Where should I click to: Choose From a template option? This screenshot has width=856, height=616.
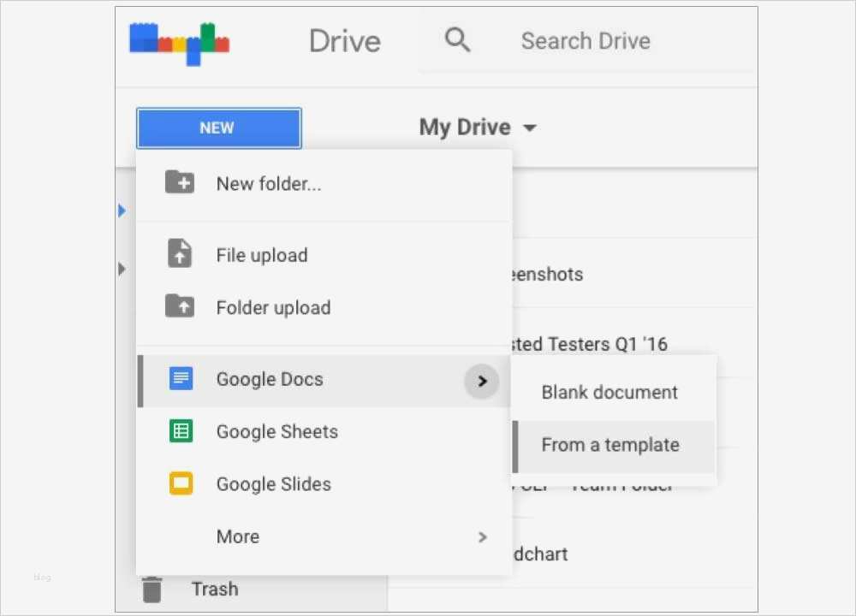[610, 445]
